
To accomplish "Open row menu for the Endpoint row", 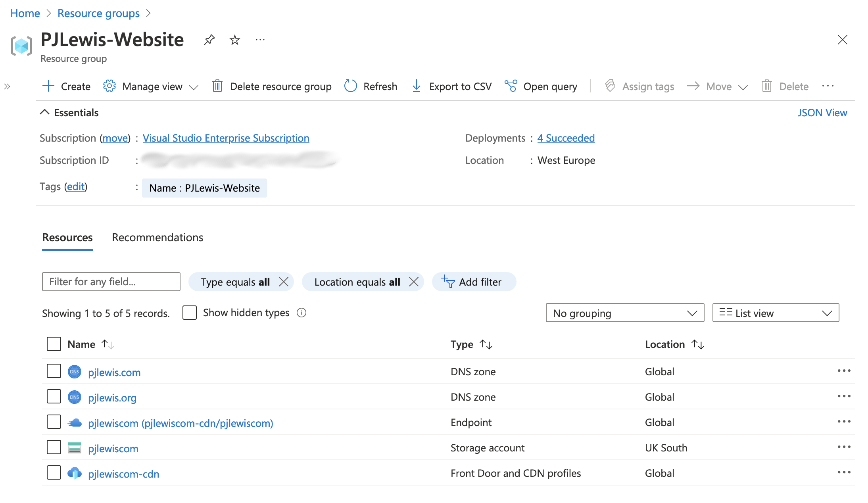I will 844,422.
